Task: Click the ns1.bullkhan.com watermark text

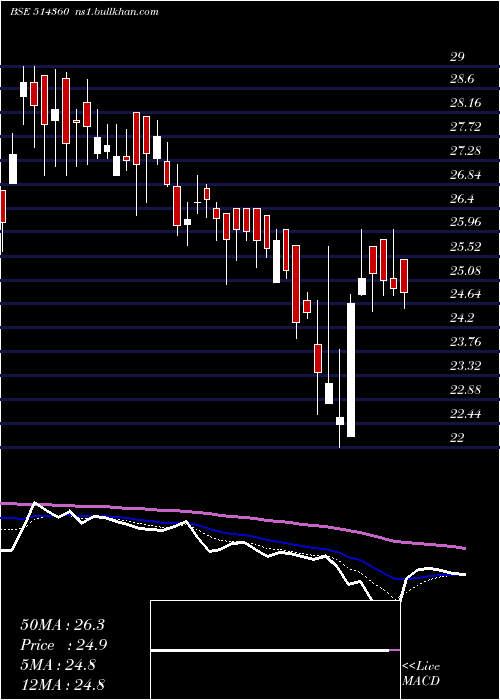Action: tap(117, 12)
